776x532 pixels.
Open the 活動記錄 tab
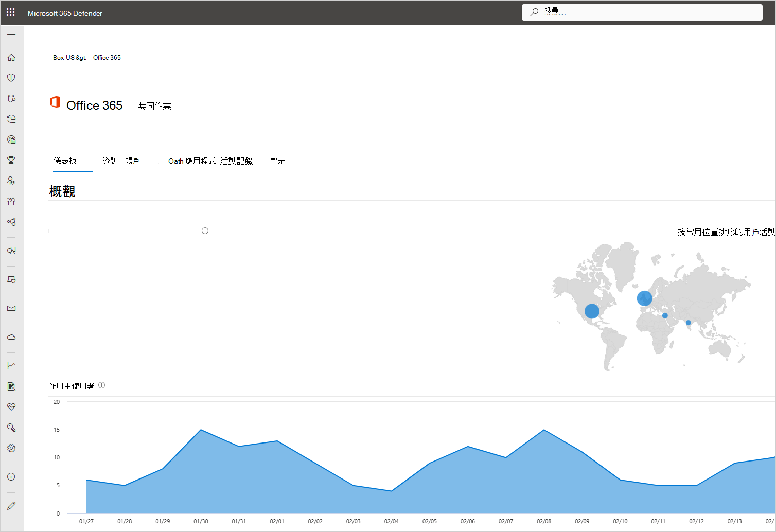point(237,161)
